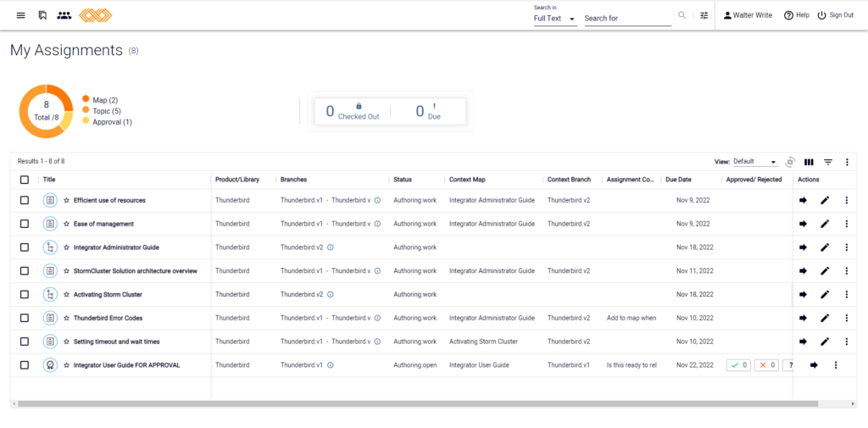Tick checkbox for Activating Storm Cluster row
Screen dimensions: 868x428
click(x=25, y=295)
